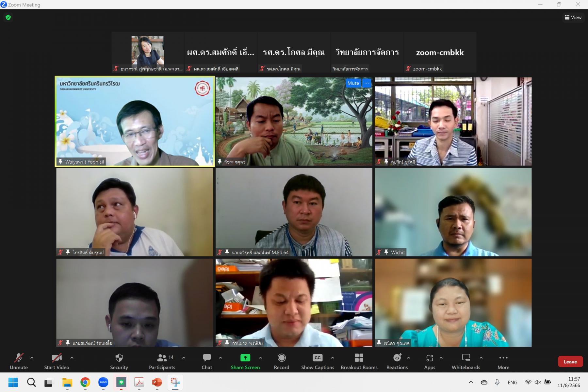This screenshot has width=588, height=392.
Task: Unmute the microphone in Zoom toolbar
Action: coord(19,362)
